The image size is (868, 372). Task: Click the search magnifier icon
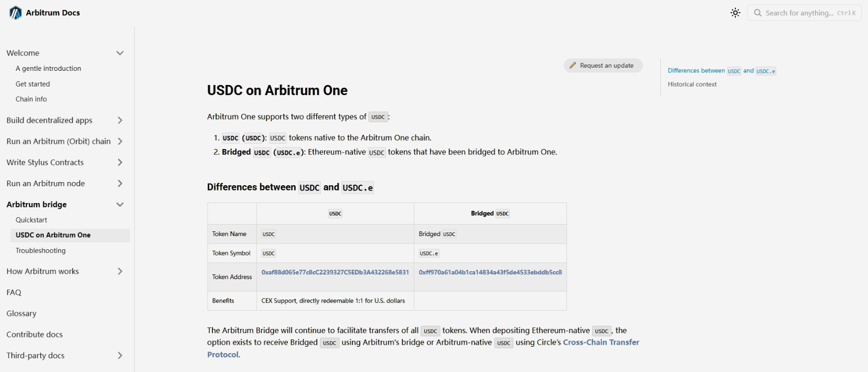(757, 13)
